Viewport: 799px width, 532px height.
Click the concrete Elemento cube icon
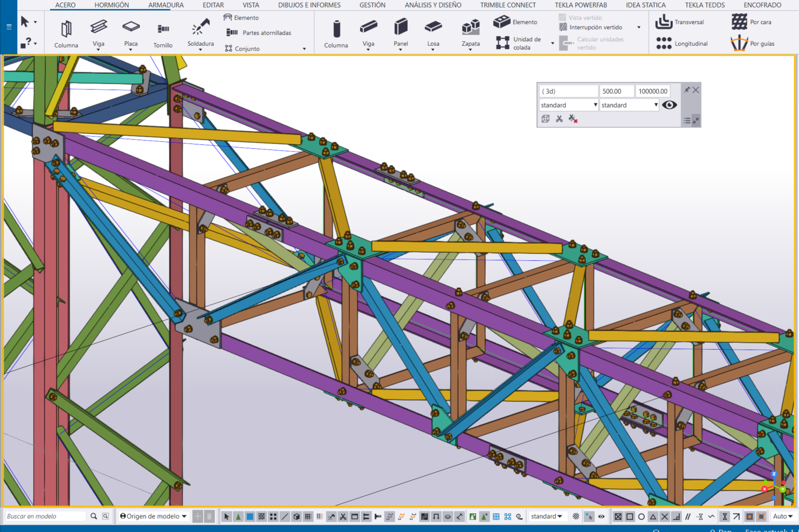(x=501, y=22)
